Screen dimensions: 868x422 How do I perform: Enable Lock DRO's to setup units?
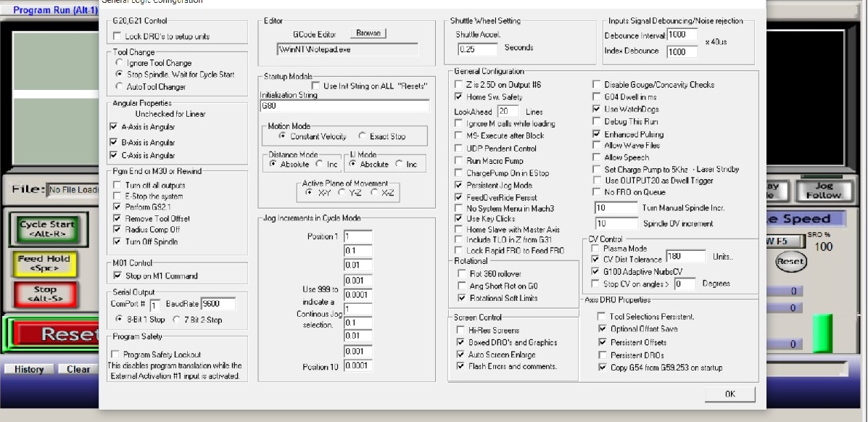pyautogui.click(x=116, y=36)
